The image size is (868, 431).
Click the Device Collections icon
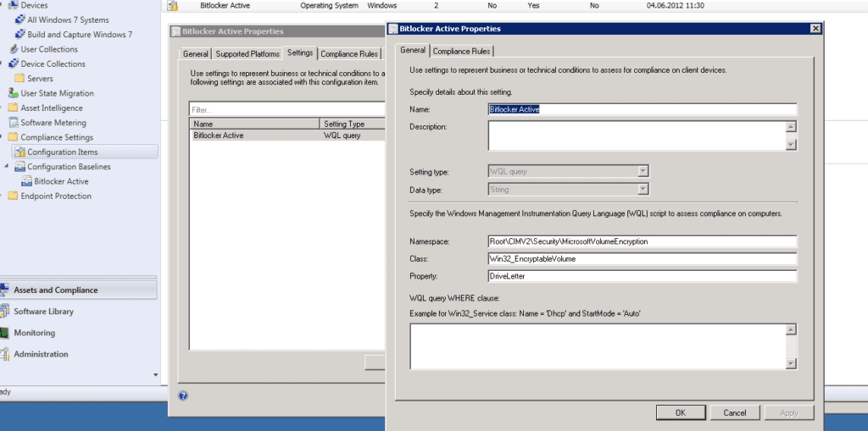point(14,64)
